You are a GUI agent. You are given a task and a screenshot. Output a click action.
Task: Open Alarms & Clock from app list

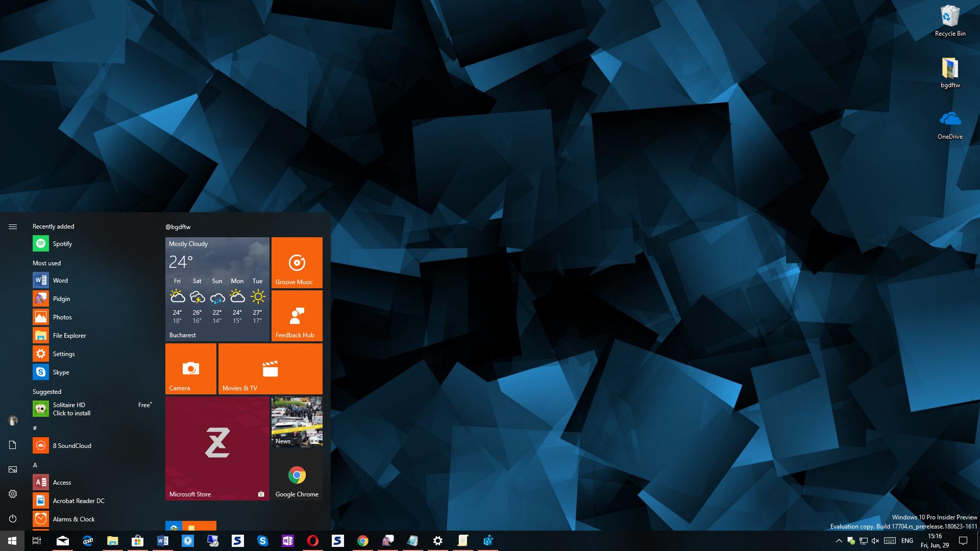point(93,519)
